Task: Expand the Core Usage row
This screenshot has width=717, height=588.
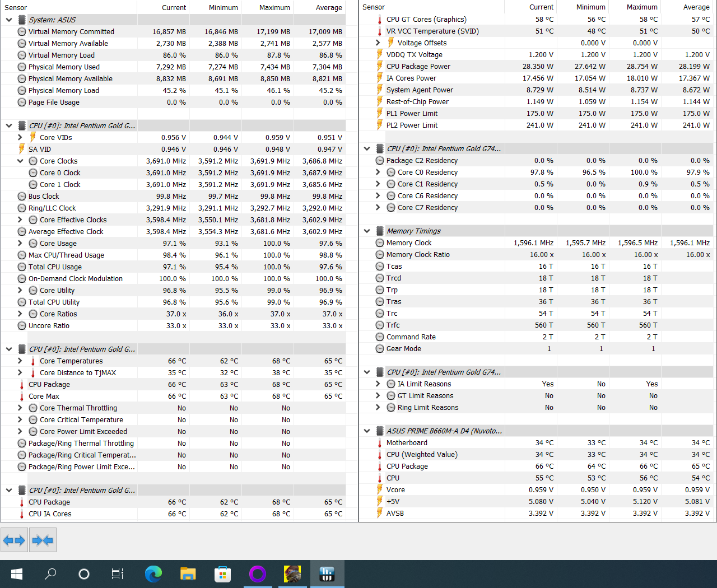Action: [20, 243]
